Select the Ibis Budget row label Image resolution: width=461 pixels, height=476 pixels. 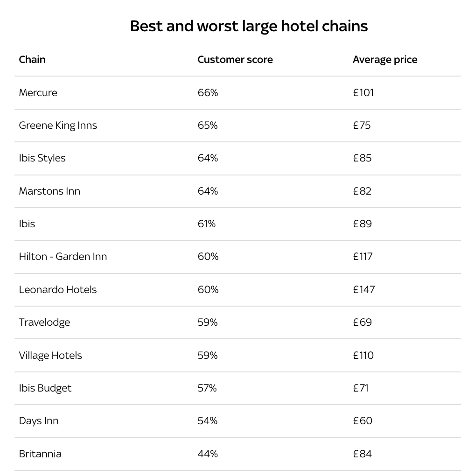click(45, 388)
